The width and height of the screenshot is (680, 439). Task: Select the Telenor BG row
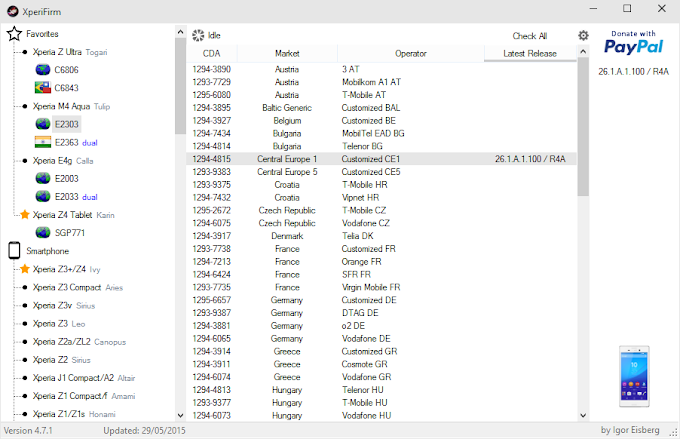point(382,146)
